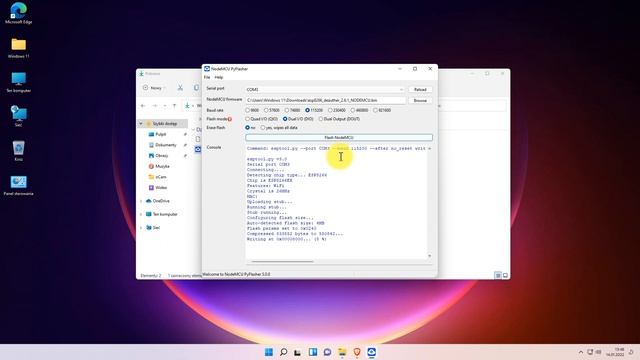Screen dimensions: 640x360
Task: Click the console vertical scrollbar down arrow
Action: tap(429, 256)
